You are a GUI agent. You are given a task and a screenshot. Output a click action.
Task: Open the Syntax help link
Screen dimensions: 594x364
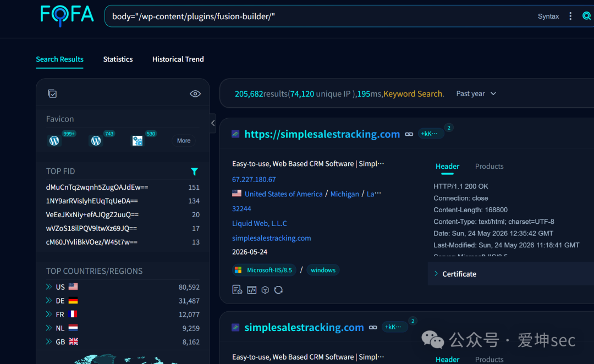(548, 16)
